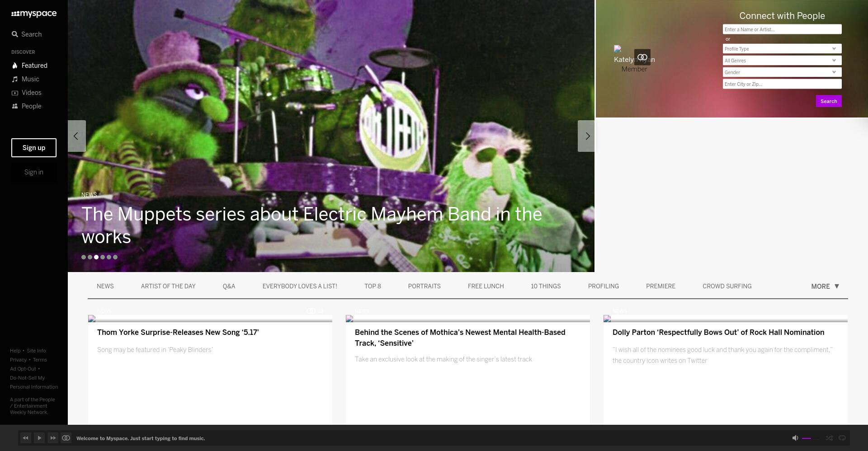Expand the MORE categories menu

tap(825, 287)
